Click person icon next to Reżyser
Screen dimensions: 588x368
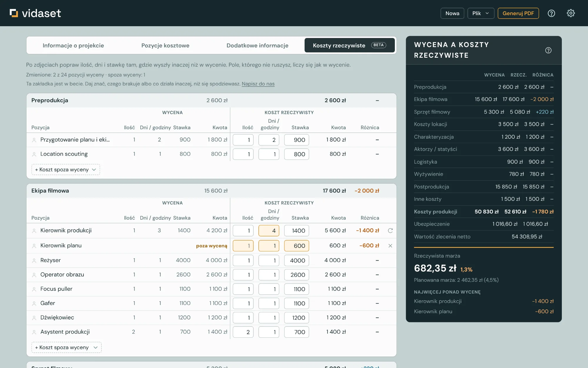pyautogui.click(x=34, y=261)
